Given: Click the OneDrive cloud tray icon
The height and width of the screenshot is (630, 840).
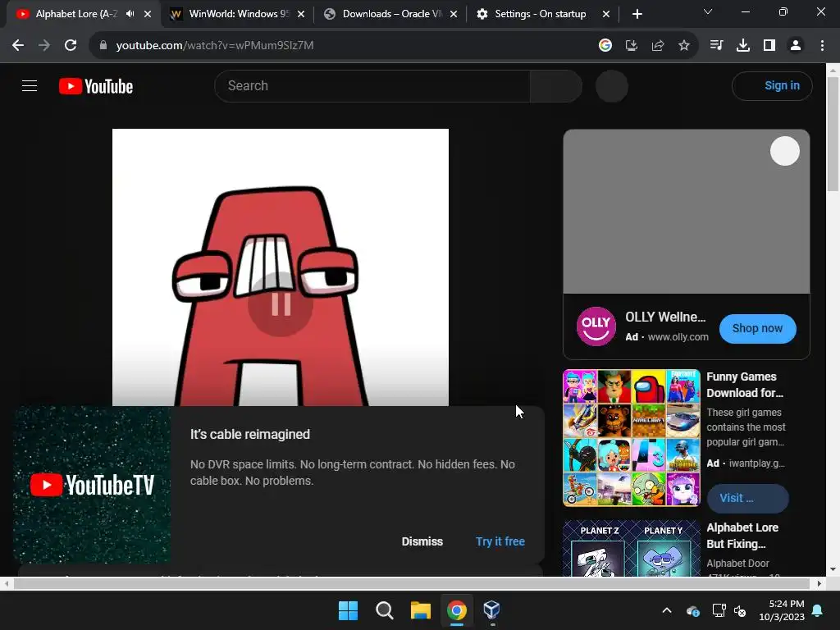Looking at the screenshot, I should 693,610.
